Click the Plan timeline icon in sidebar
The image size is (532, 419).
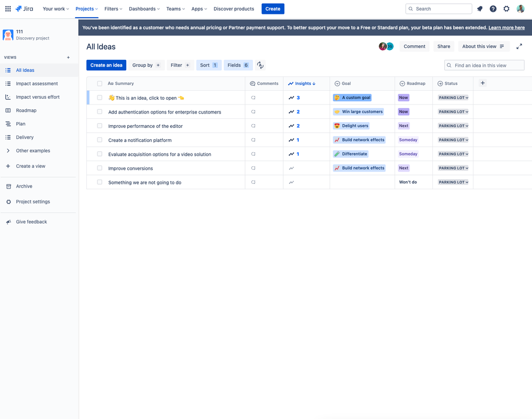(x=8, y=124)
